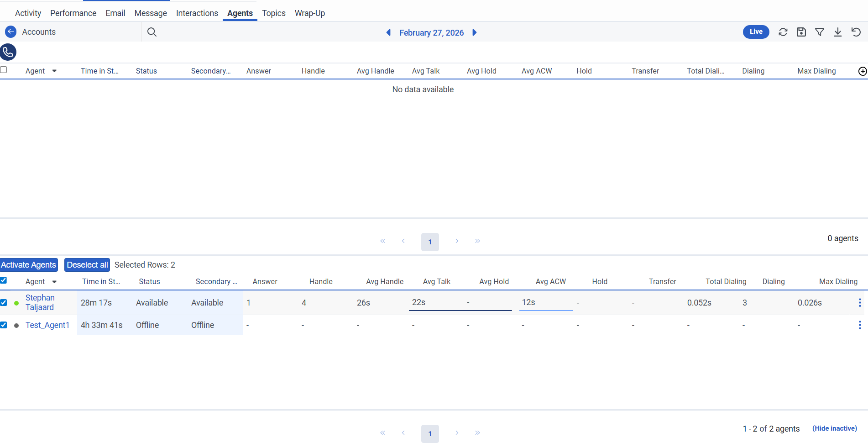Click the add column plus icon
The width and height of the screenshot is (868, 443).
point(863,71)
